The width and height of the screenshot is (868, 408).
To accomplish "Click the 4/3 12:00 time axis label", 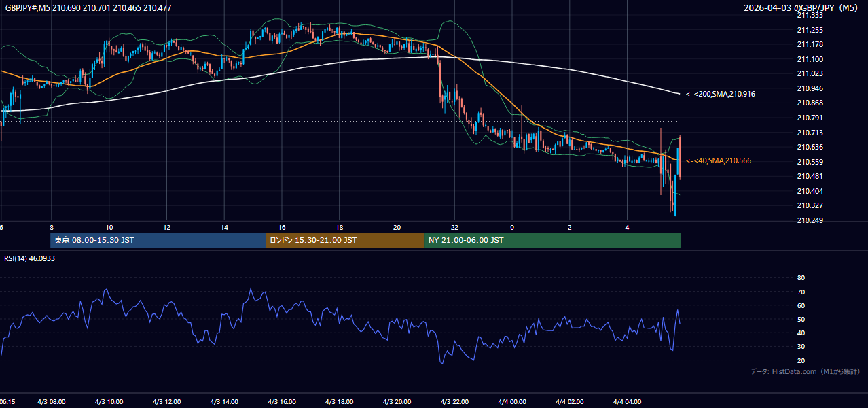I will [166, 402].
